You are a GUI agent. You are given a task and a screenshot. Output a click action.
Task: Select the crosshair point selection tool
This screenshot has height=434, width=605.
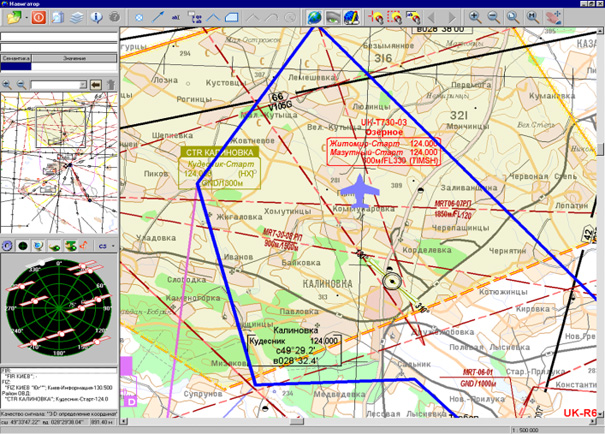375,17
